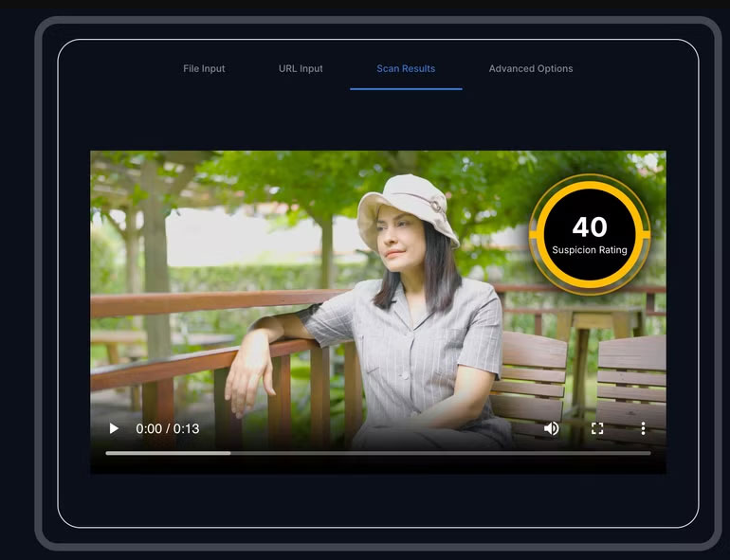Image resolution: width=730 pixels, height=560 pixels.
Task: Click the video seek bar midpoint
Action: [378, 453]
